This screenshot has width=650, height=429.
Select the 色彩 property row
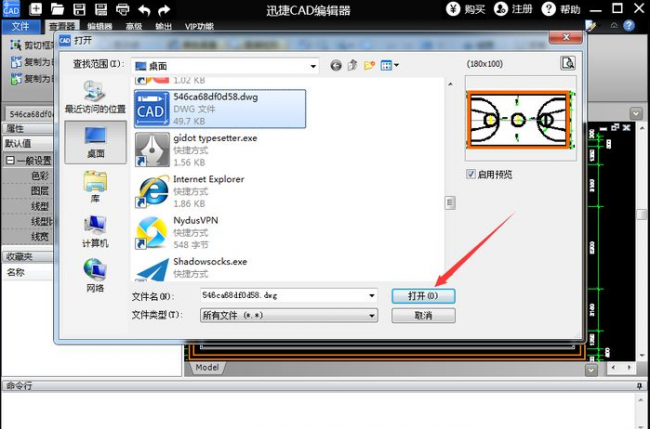(28, 176)
